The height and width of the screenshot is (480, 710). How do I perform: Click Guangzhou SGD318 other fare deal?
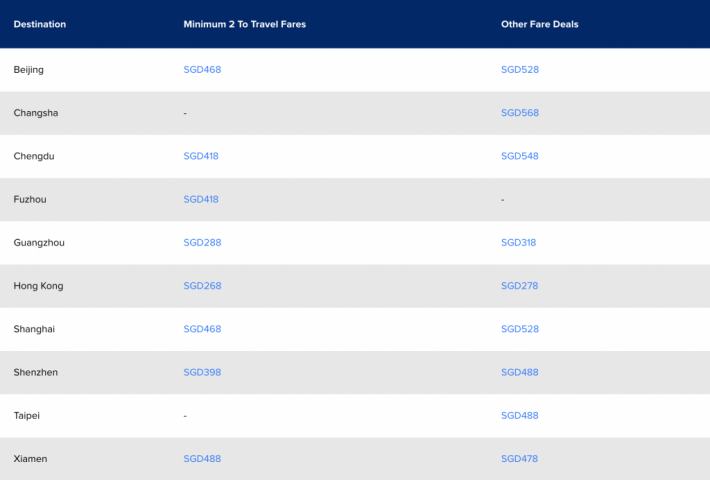coord(519,243)
